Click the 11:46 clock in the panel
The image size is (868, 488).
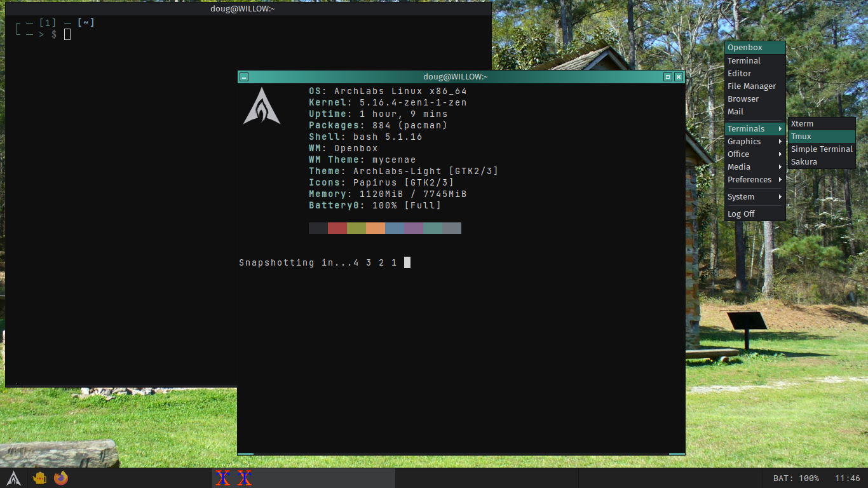[x=847, y=478]
